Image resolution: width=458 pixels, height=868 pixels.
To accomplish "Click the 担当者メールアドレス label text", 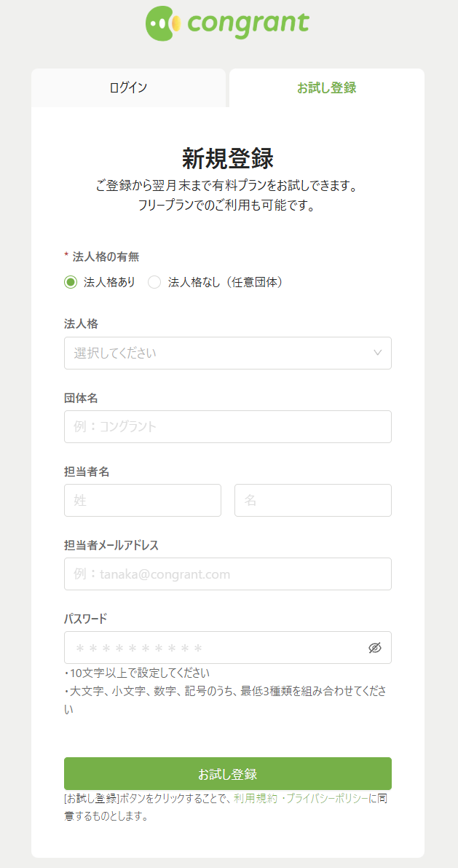I will tap(111, 545).
